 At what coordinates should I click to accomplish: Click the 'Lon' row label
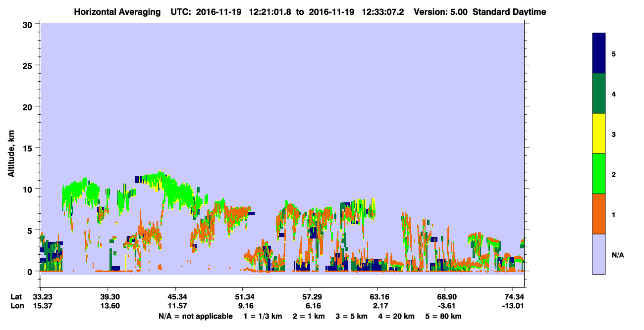[x=16, y=306]
